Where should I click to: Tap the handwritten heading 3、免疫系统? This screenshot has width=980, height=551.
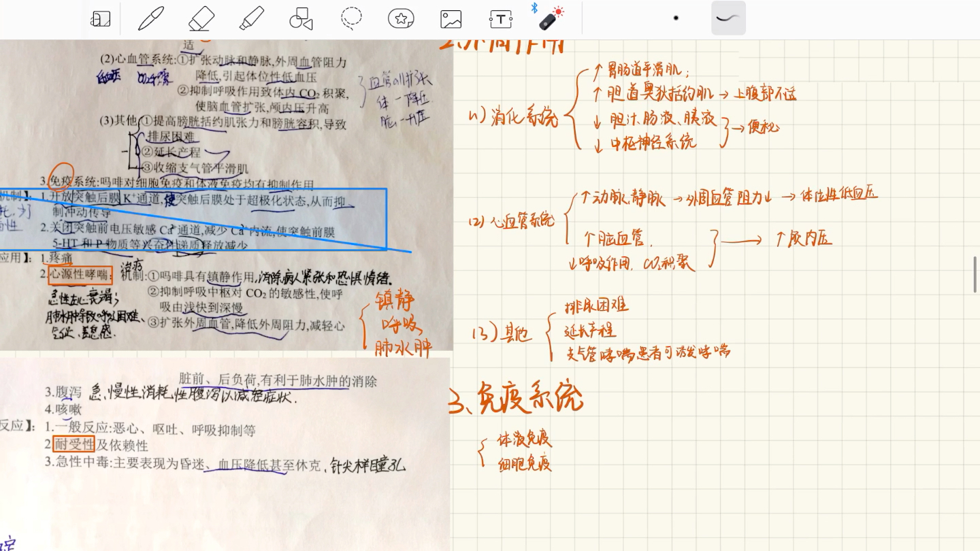coord(516,399)
